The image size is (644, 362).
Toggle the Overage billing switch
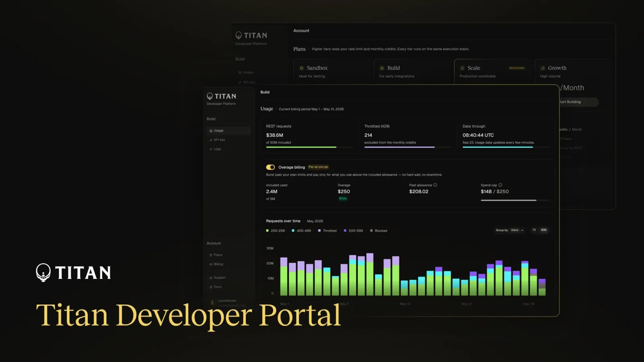coord(270,167)
